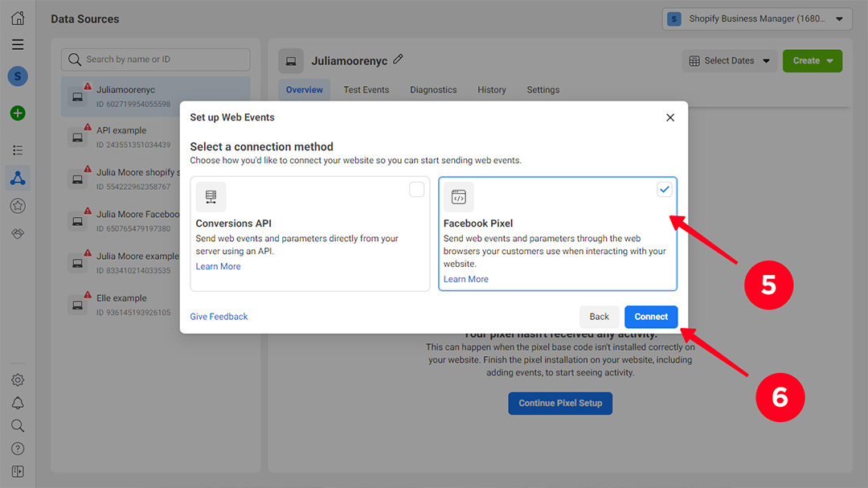Click the Data Sources page title
The width and height of the screenshot is (868, 488).
point(85,18)
